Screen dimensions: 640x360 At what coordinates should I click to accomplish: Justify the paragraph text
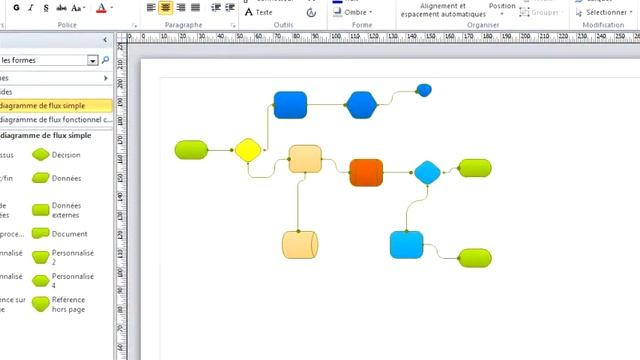tap(196, 7)
